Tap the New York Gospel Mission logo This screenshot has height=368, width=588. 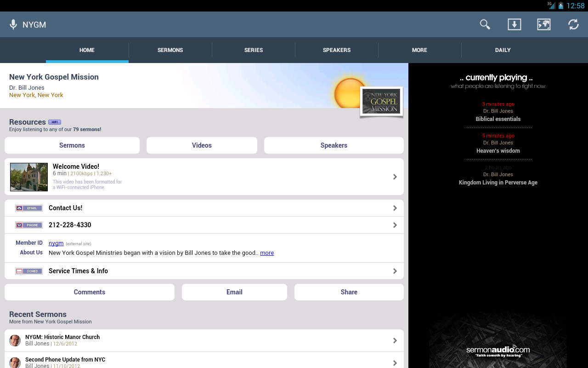(x=381, y=101)
